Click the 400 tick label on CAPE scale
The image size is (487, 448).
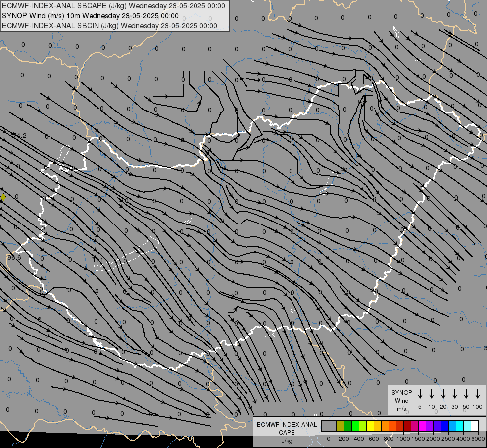click(359, 439)
